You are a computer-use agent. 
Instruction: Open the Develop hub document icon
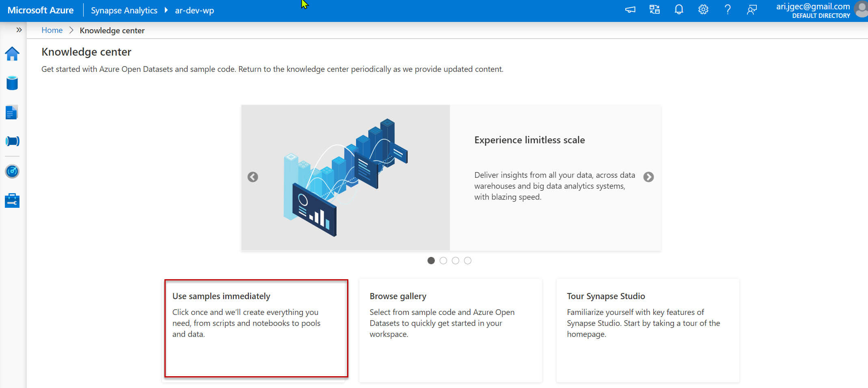pos(12,112)
